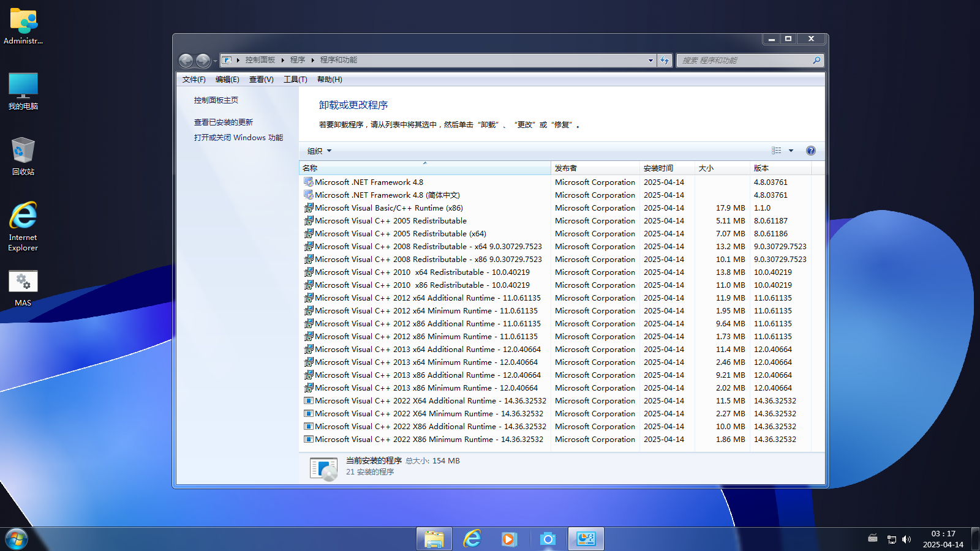
Task: Click inside the 搜索 程序和功能 search box
Action: click(745, 60)
